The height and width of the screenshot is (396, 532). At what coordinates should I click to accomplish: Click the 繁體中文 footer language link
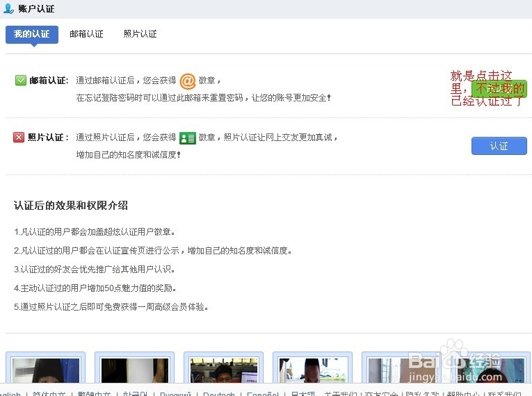pos(94,394)
